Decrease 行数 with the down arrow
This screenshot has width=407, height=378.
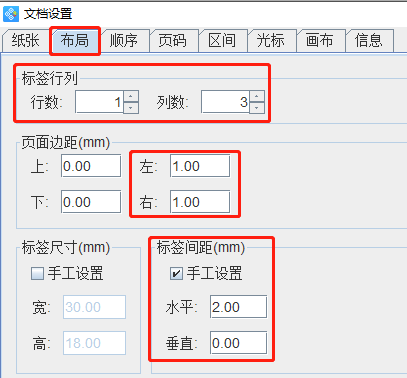pyautogui.click(x=131, y=108)
